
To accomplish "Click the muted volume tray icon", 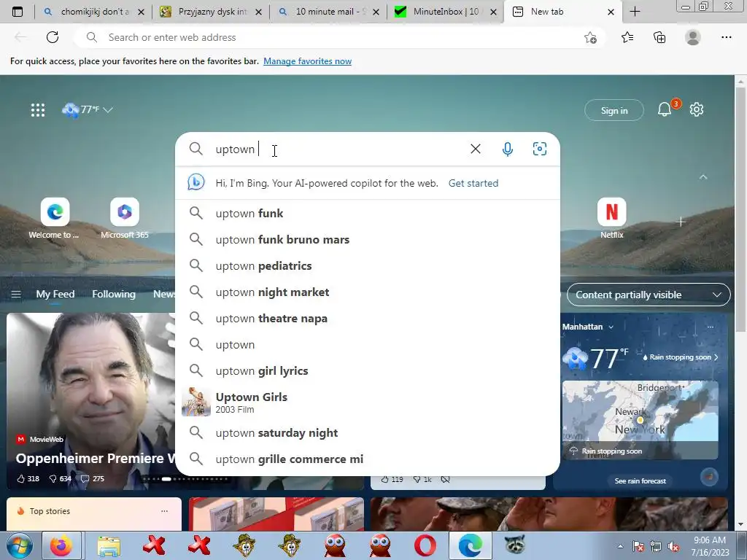I will tap(673, 547).
